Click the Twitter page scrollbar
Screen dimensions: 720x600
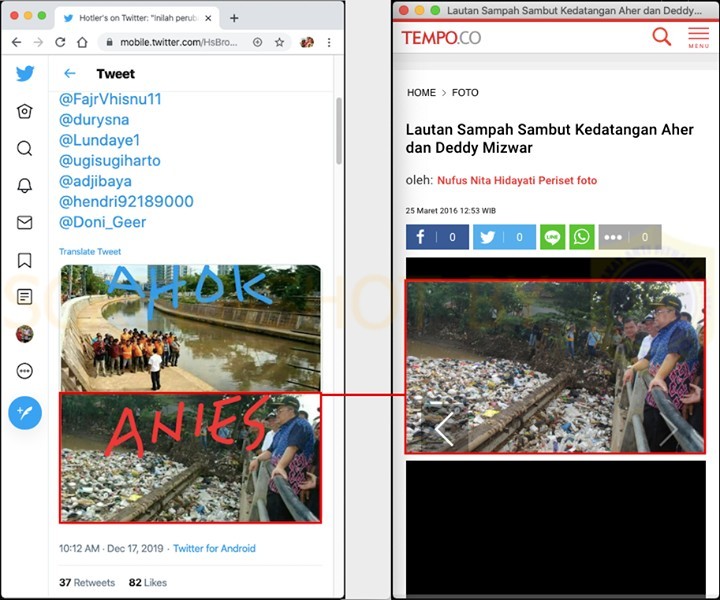pos(338,130)
